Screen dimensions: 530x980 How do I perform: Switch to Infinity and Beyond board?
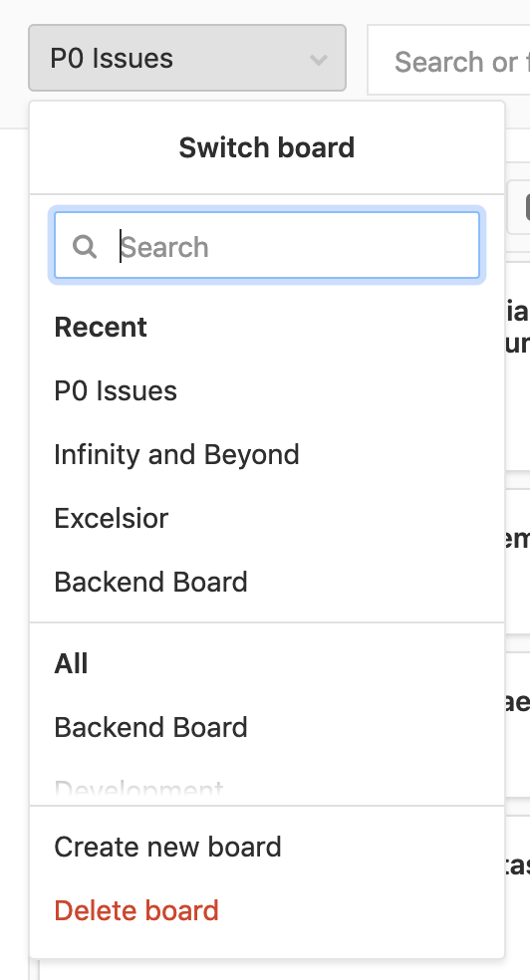coord(177,454)
